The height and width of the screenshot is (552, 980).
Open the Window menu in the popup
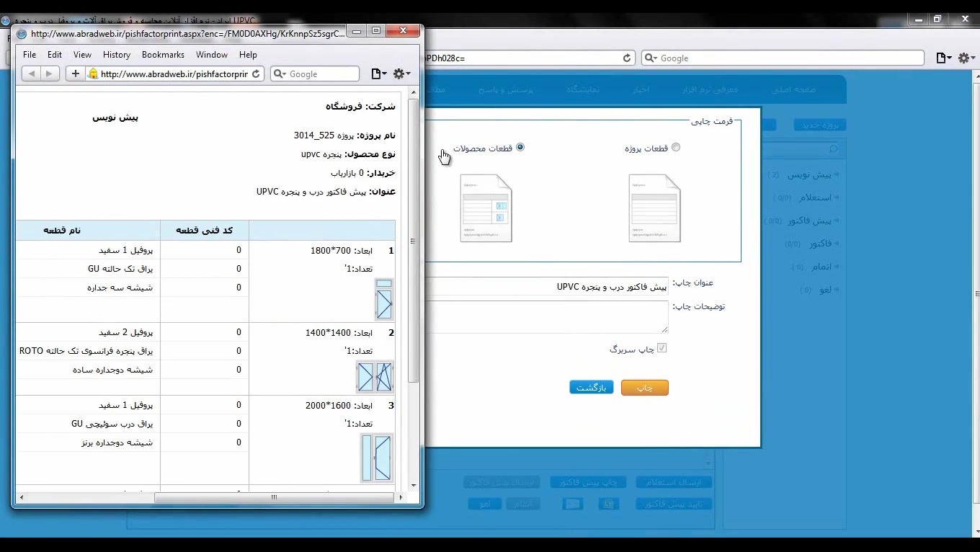pos(212,55)
